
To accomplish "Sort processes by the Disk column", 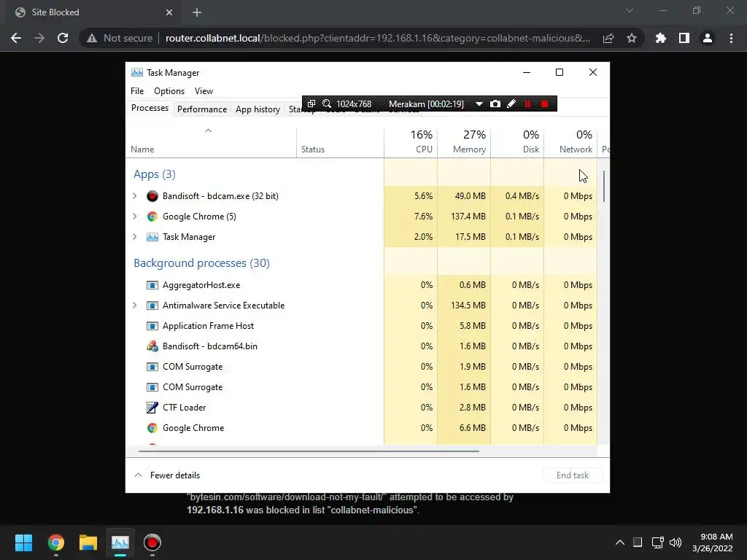I will (517, 142).
